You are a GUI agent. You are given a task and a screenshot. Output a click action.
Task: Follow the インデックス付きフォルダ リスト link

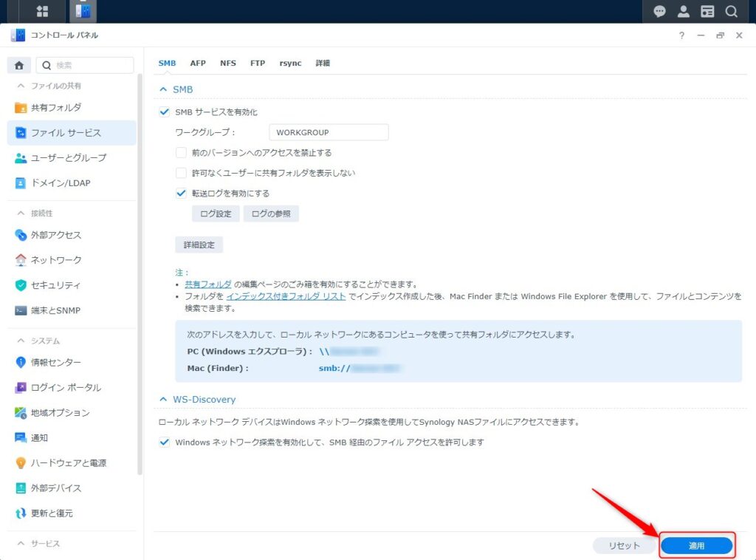pos(286,296)
